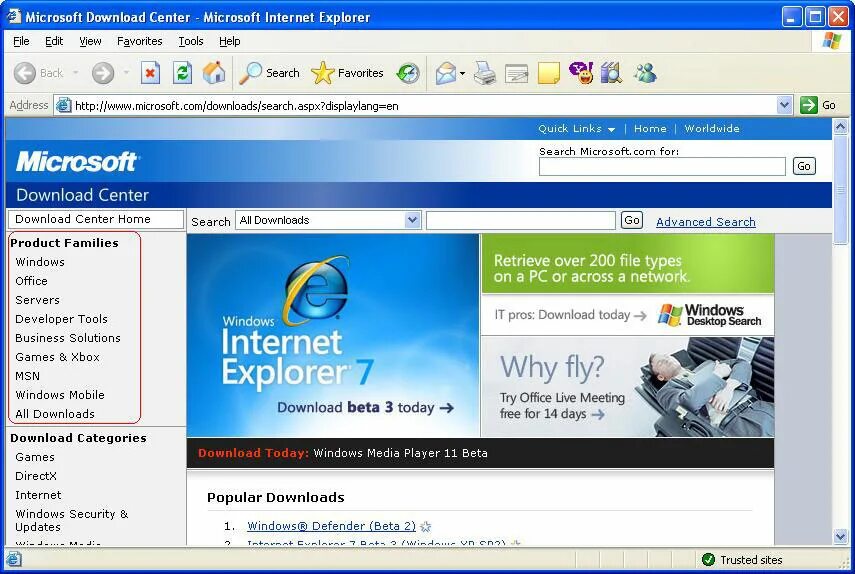Viewport: 855px width, 574px height.
Task: Open the Windows Defender (Beta 2) link
Action: point(332,526)
